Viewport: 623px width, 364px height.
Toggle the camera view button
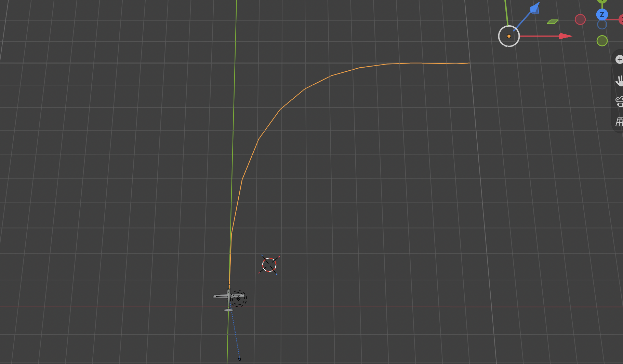pos(619,101)
